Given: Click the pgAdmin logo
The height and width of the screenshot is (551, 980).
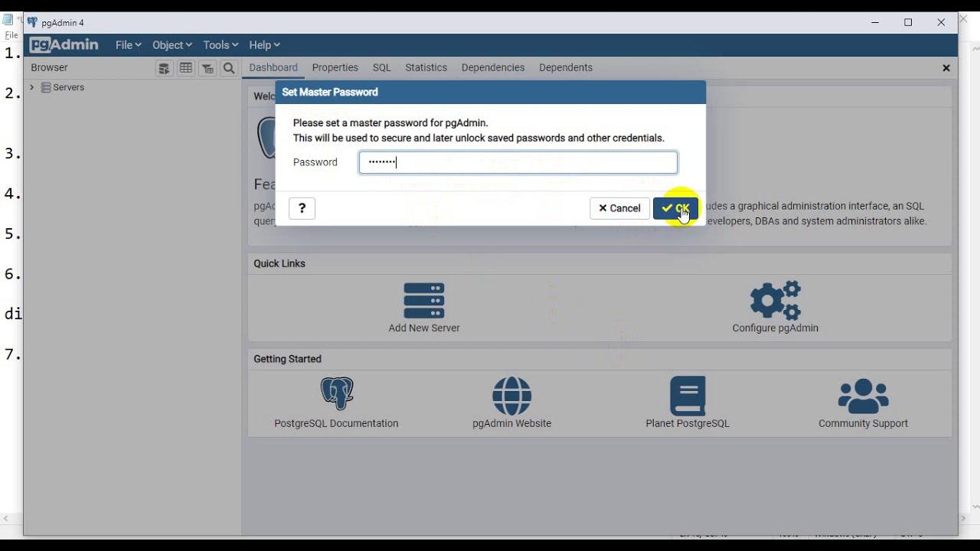Looking at the screenshot, I should [64, 45].
